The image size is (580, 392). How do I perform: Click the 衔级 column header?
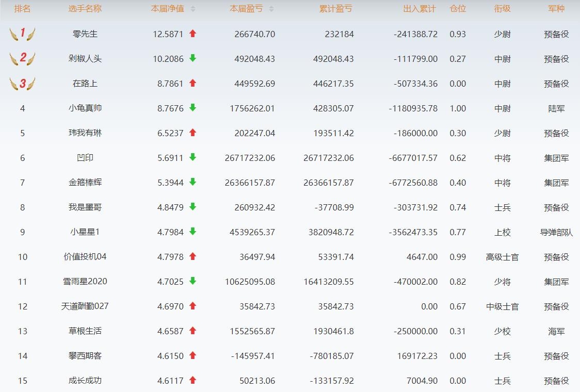tap(502, 9)
